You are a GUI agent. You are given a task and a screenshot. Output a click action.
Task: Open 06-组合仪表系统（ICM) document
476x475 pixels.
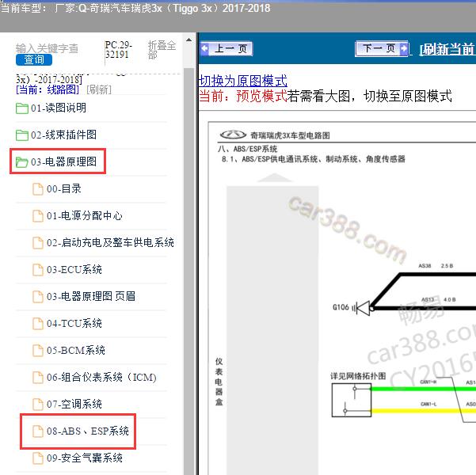click(x=101, y=378)
